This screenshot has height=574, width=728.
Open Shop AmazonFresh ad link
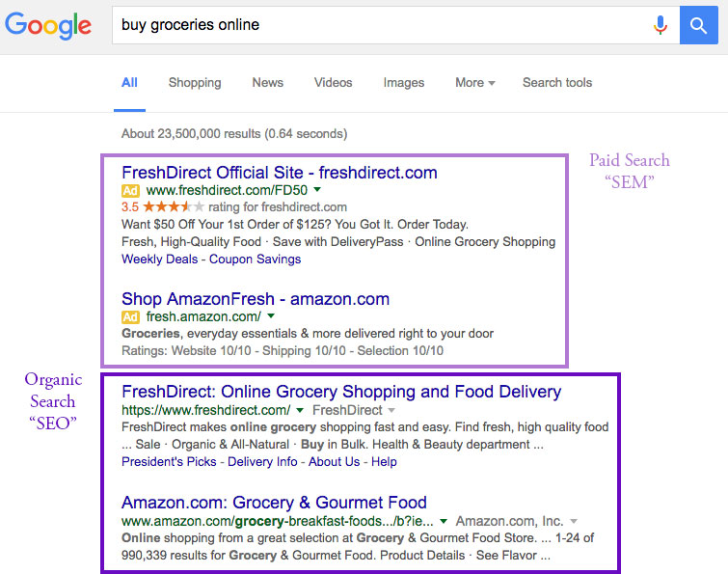pyautogui.click(x=256, y=299)
